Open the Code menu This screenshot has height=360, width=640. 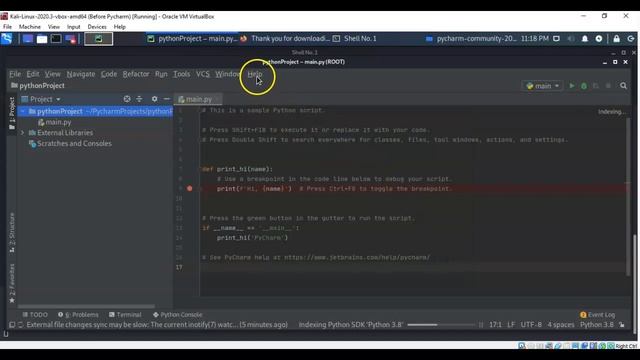point(109,74)
